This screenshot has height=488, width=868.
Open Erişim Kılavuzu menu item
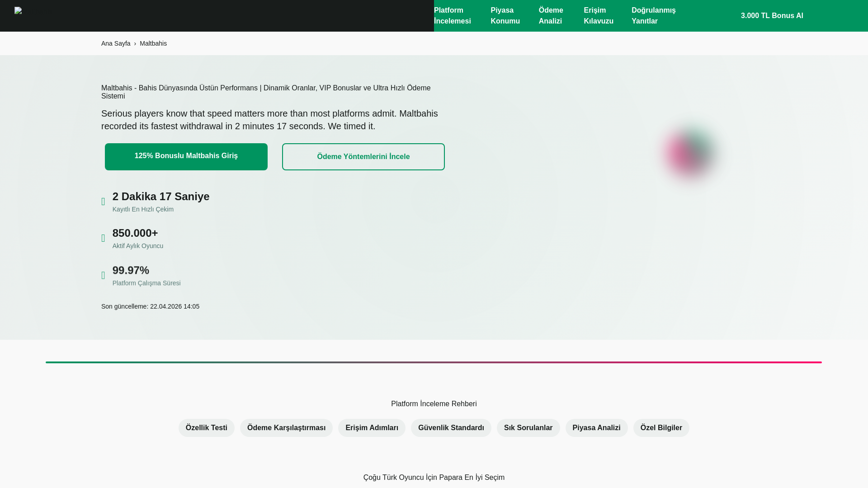click(599, 16)
